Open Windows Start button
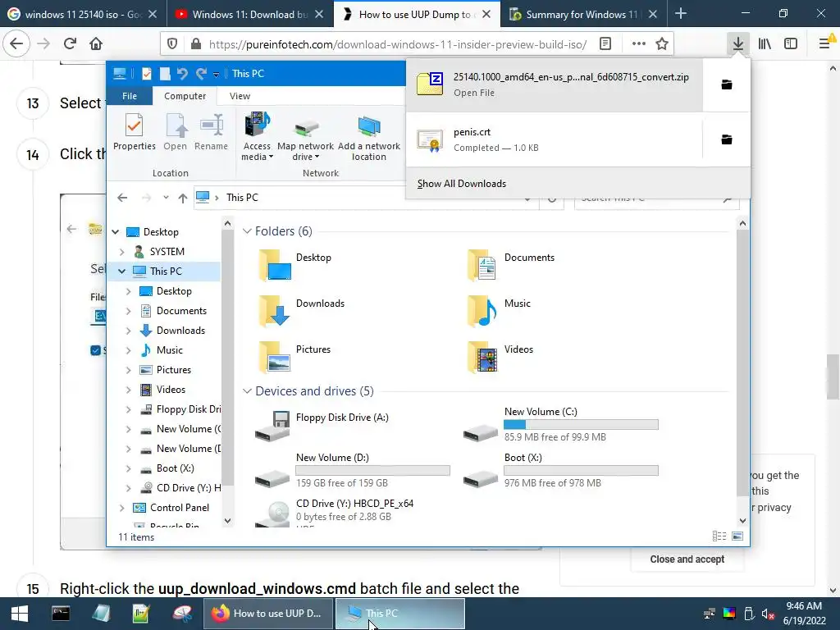The image size is (840, 630). click(20, 614)
